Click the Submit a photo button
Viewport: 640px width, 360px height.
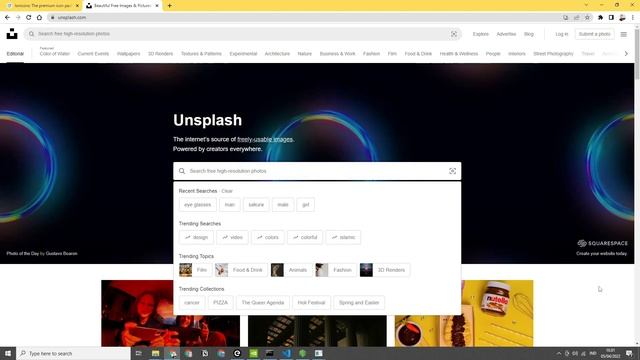[595, 34]
